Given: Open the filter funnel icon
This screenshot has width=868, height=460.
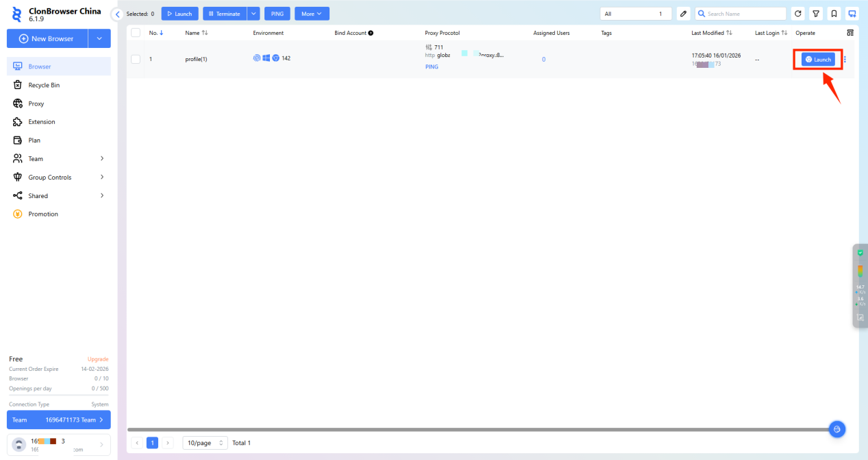Looking at the screenshot, I should click(x=816, y=14).
